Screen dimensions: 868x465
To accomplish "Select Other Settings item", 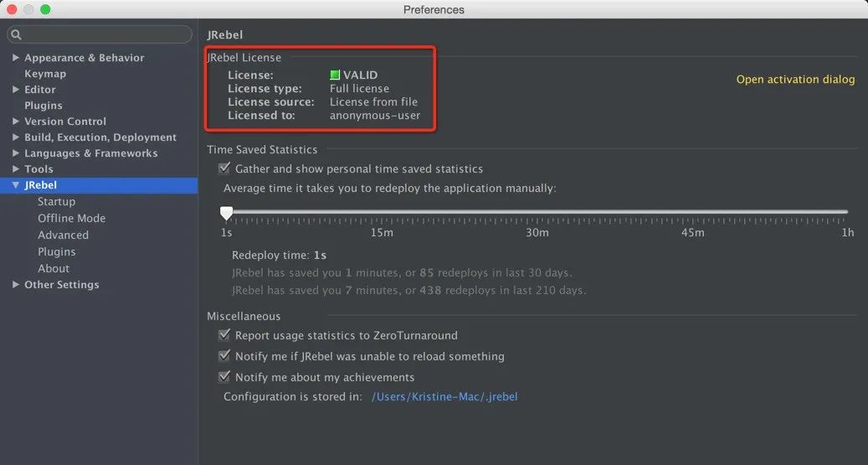I will (x=61, y=284).
